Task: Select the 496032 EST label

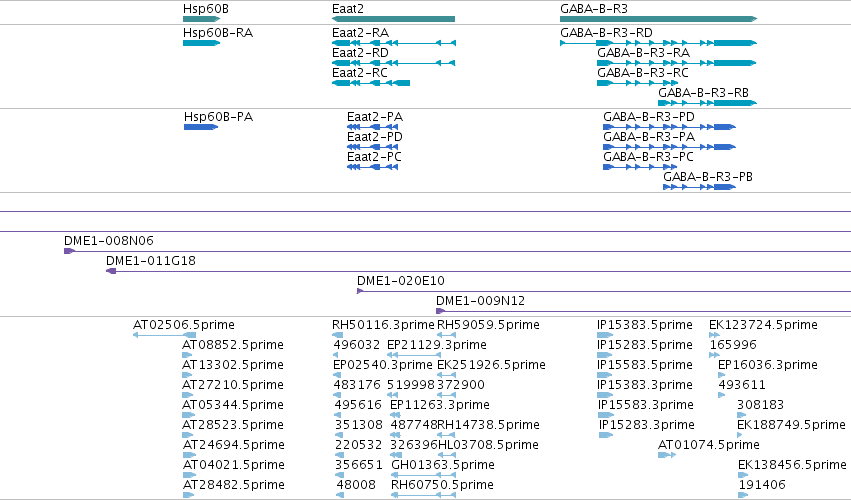Action: click(357, 345)
